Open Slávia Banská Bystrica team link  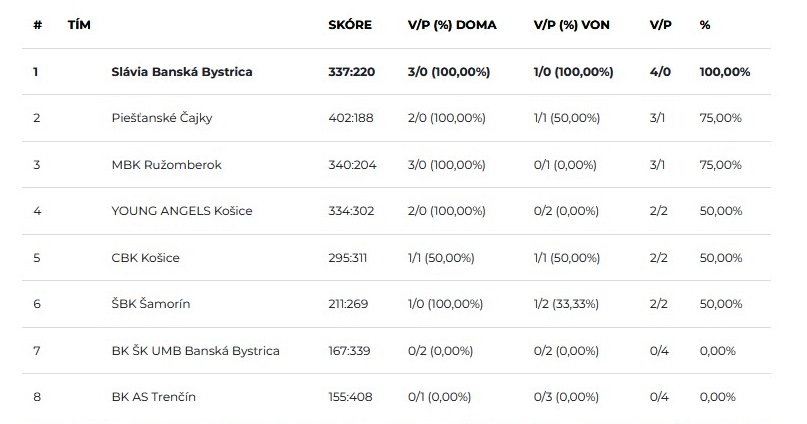(x=182, y=72)
